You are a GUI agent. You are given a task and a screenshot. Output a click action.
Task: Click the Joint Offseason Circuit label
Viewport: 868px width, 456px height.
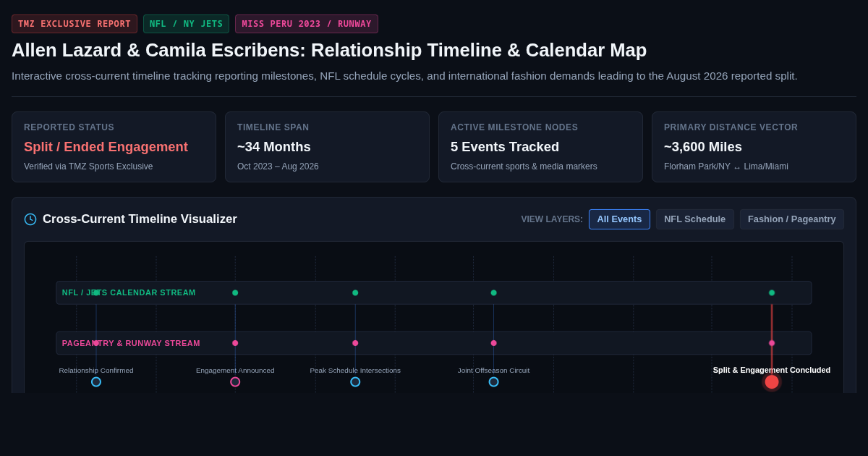493,371
